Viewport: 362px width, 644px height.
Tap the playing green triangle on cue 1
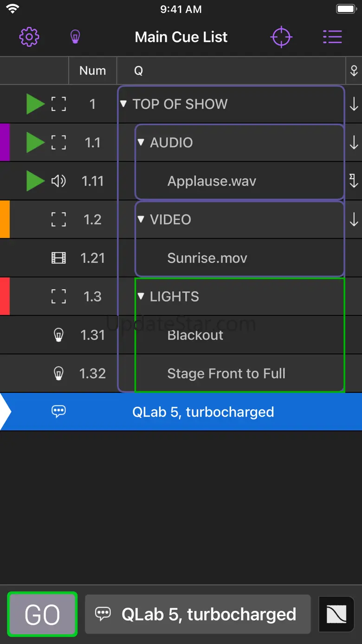coord(35,104)
